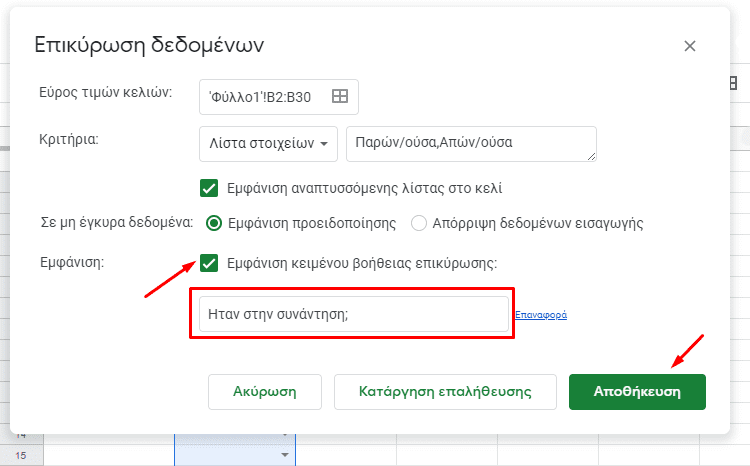Click resize handle of list items textarea
The image size is (750, 466).
point(591,156)
